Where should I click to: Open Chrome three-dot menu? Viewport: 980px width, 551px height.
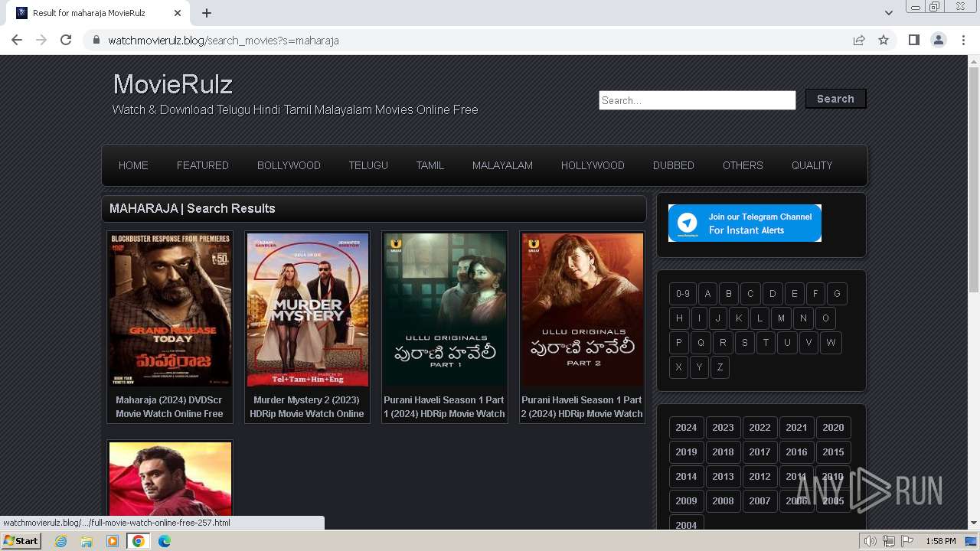(x=963, y=40)
